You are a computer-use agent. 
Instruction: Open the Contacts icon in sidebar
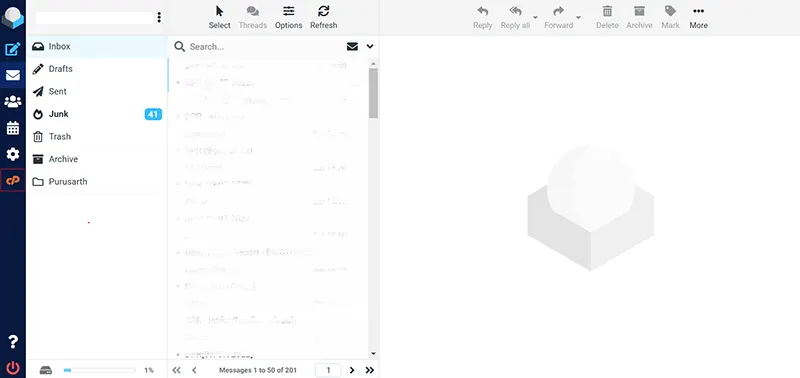13,102
